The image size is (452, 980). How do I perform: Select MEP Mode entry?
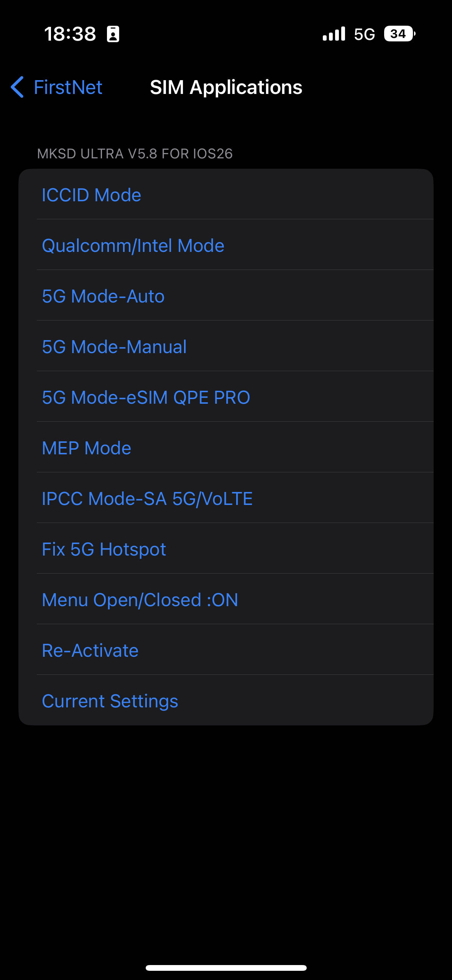(87, 448)
